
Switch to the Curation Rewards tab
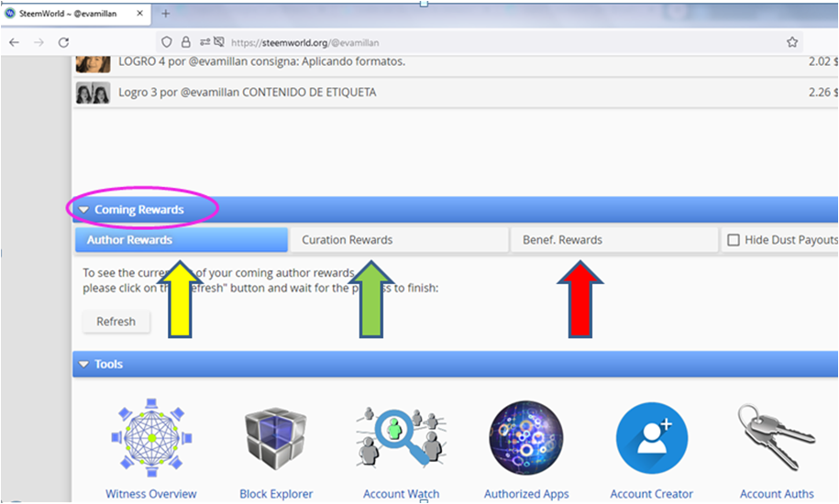[399, 240]
